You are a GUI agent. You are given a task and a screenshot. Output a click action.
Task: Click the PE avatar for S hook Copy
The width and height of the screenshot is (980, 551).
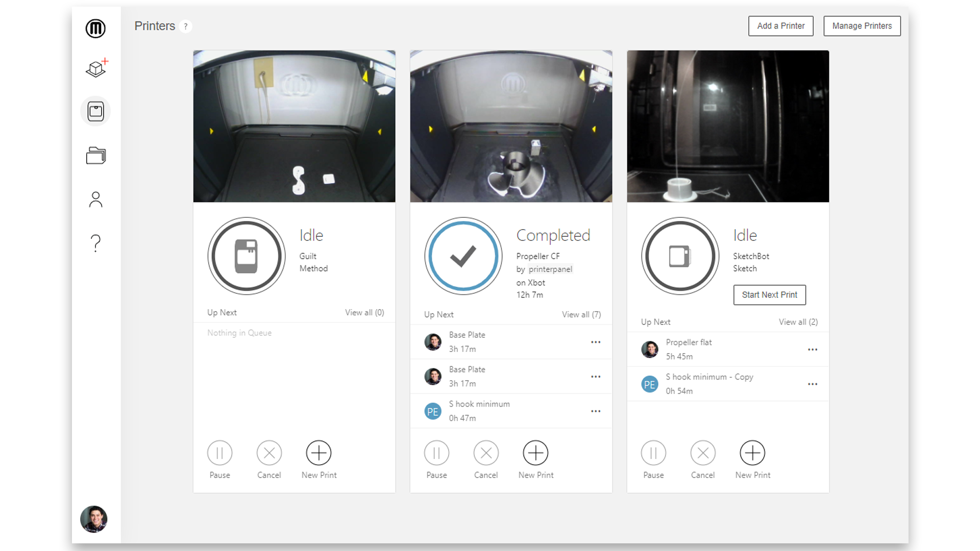(x=650, y=384)
